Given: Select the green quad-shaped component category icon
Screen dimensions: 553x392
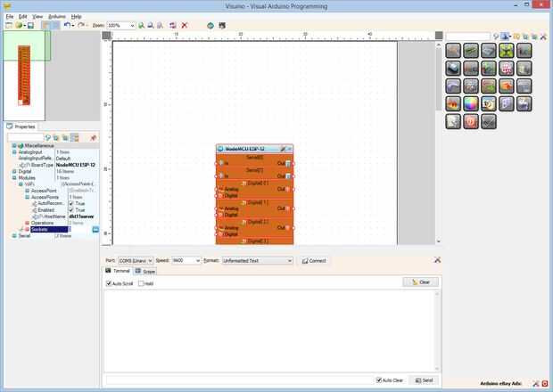Looking at the screenshot, I should click(506, 51).
